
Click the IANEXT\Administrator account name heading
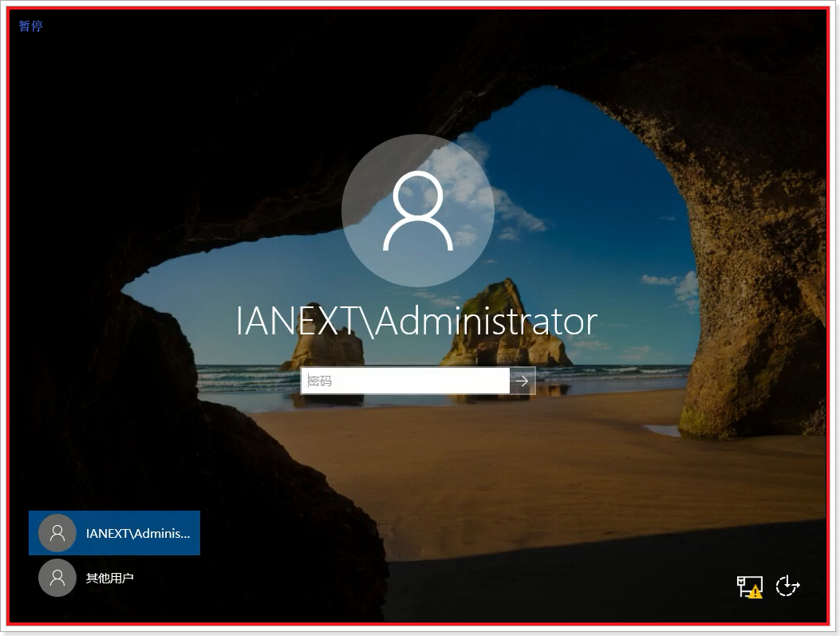coord(416,322)
